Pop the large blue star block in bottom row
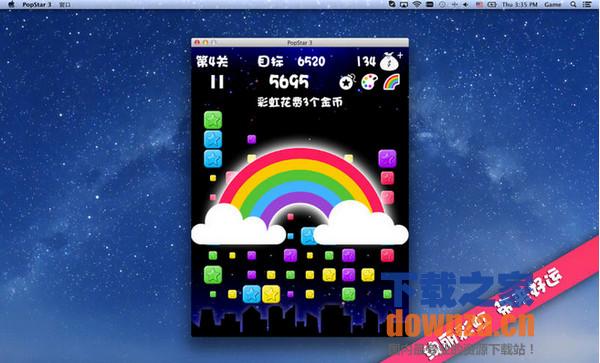600x363 pixels. pyautogui.click(x=252, y=294)
